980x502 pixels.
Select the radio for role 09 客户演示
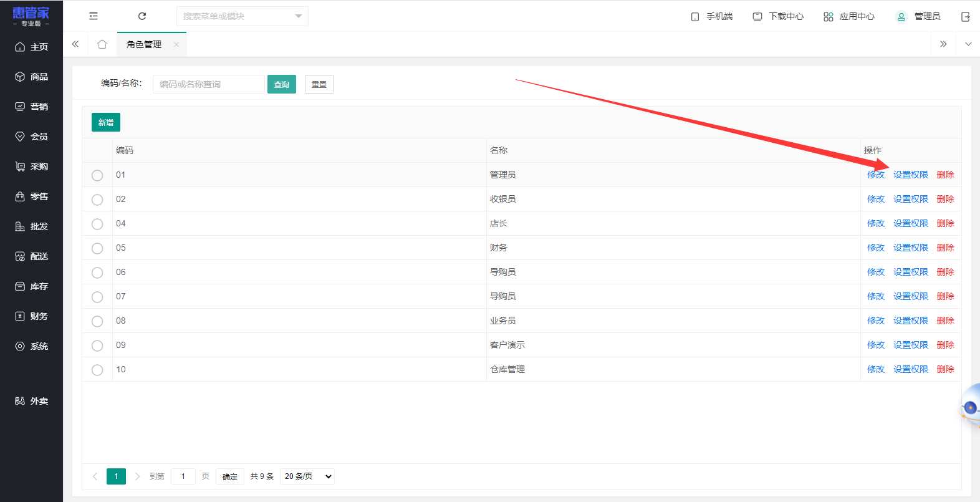[x=97, y=345]
